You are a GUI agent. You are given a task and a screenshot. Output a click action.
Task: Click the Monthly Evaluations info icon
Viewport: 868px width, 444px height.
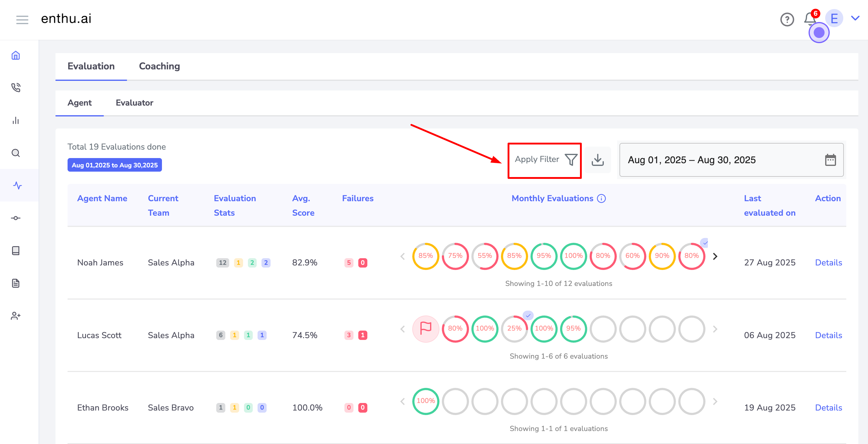click(601, 198)
